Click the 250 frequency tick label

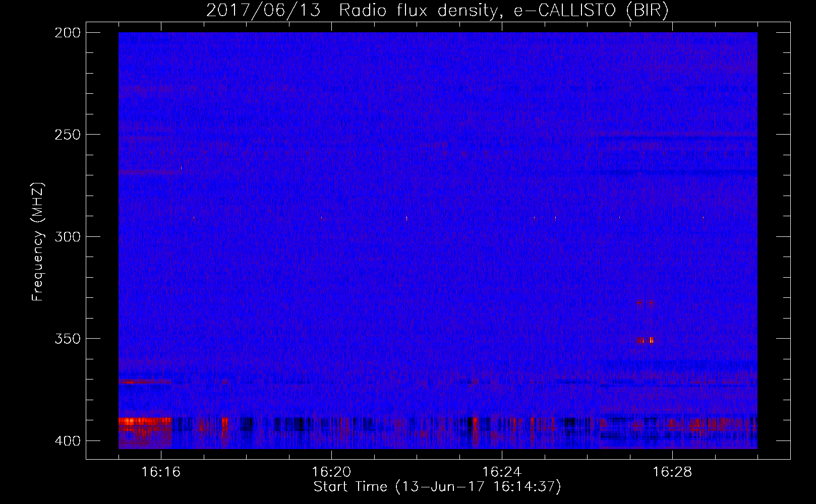pos(68,135)
